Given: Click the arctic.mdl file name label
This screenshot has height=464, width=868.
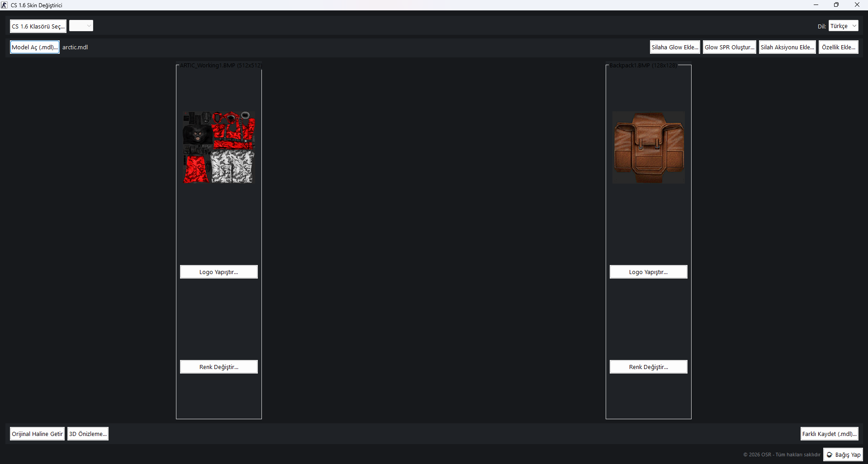Looking at the screenshot, I should click(75, 47).
